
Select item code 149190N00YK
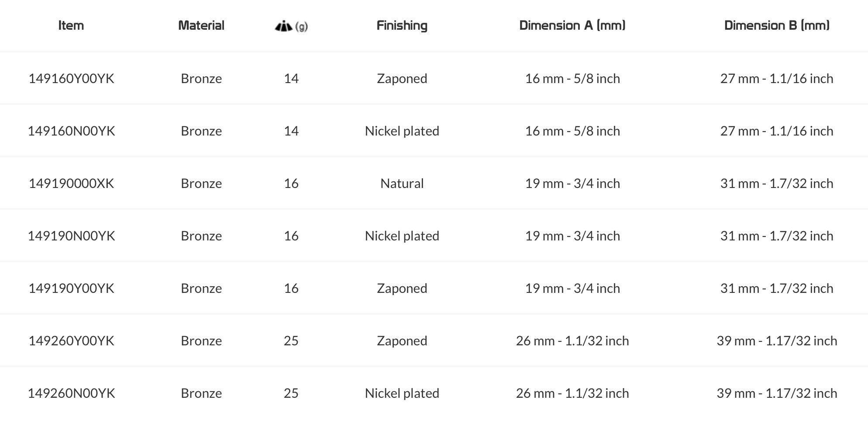pos(71,236)
